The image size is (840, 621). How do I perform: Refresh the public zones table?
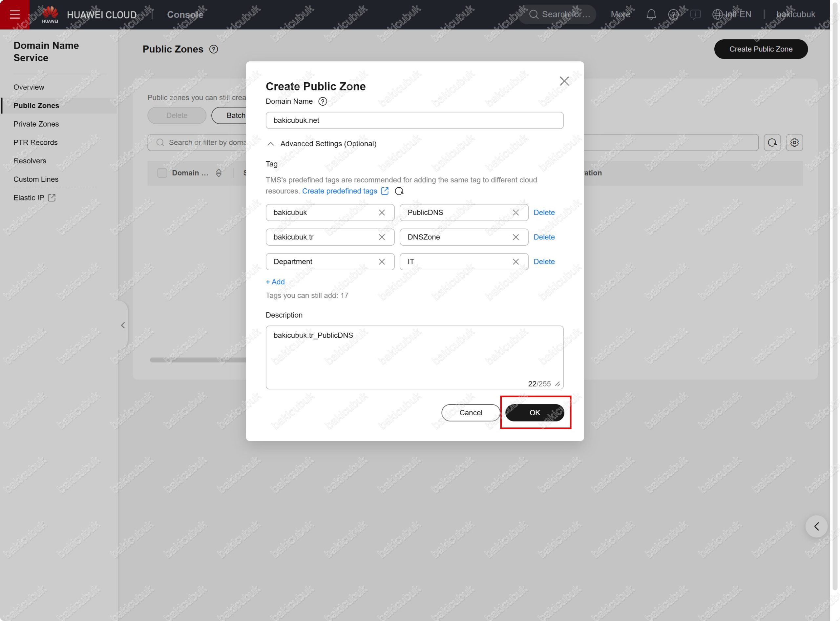(772, 143)
